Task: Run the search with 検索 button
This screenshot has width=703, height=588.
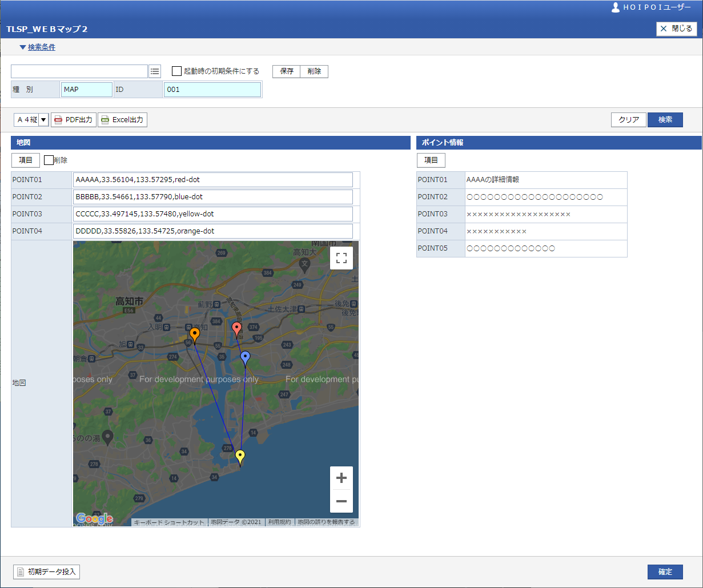Action: 665,120
